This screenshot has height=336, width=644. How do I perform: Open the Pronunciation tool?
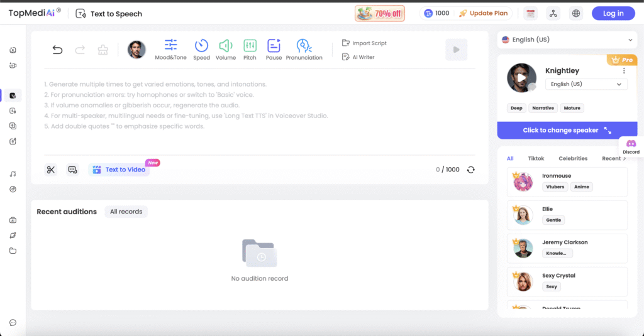pos(304,50)
